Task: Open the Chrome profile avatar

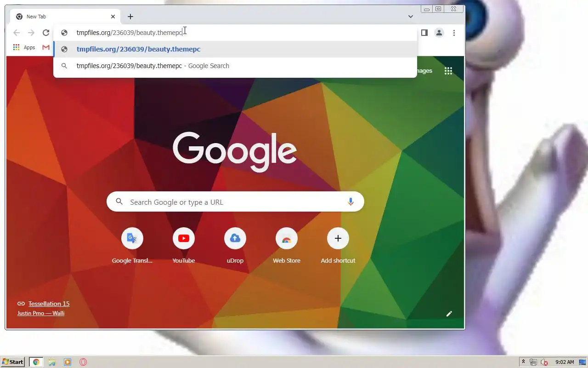Action: 439,33
